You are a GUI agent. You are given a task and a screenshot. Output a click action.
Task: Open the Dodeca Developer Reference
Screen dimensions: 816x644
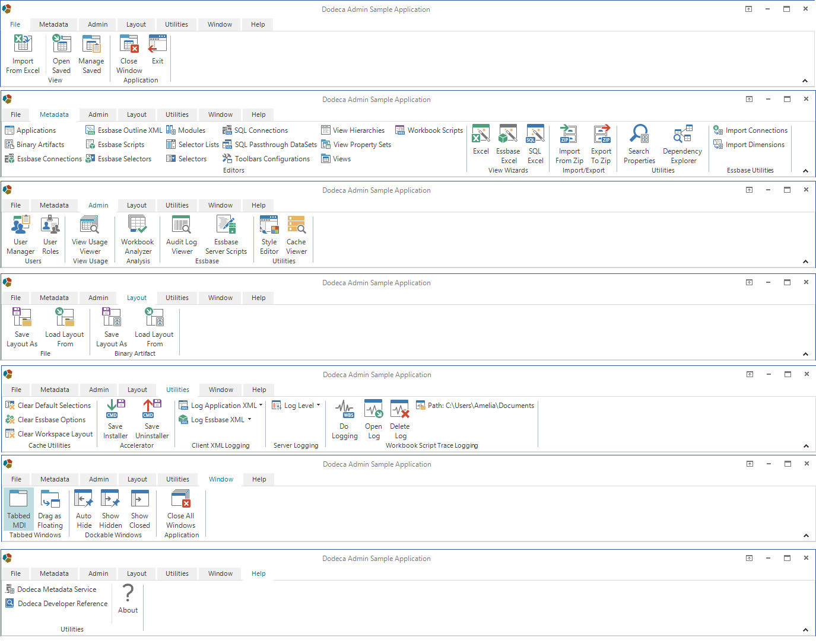56,604
